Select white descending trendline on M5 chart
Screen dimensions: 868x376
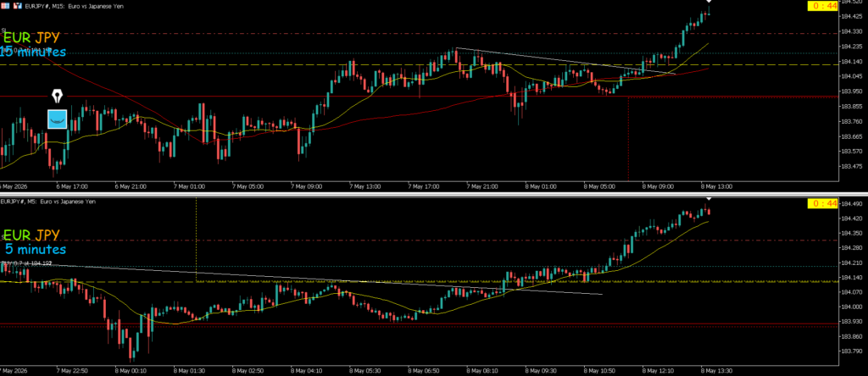click(x=301, y=279)
